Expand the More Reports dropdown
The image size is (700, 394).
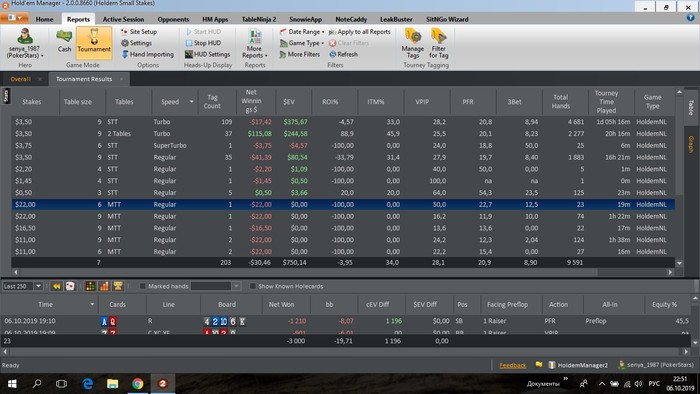254,43
